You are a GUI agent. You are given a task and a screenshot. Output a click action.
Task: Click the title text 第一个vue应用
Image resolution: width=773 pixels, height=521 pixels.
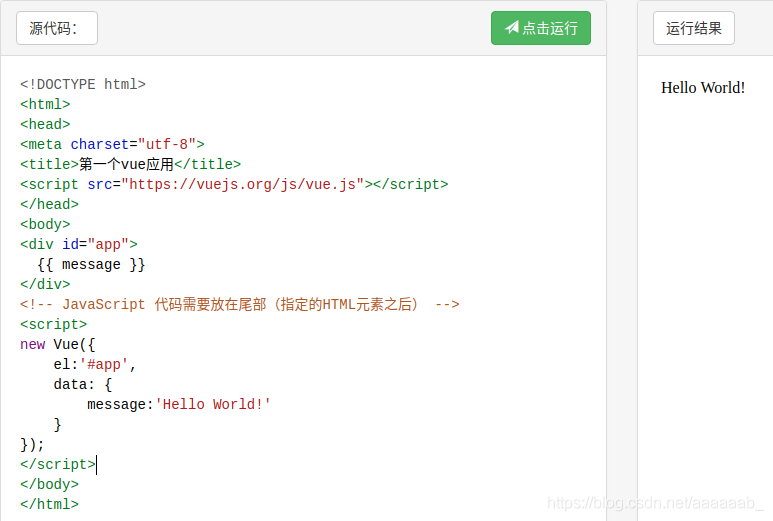127,164
